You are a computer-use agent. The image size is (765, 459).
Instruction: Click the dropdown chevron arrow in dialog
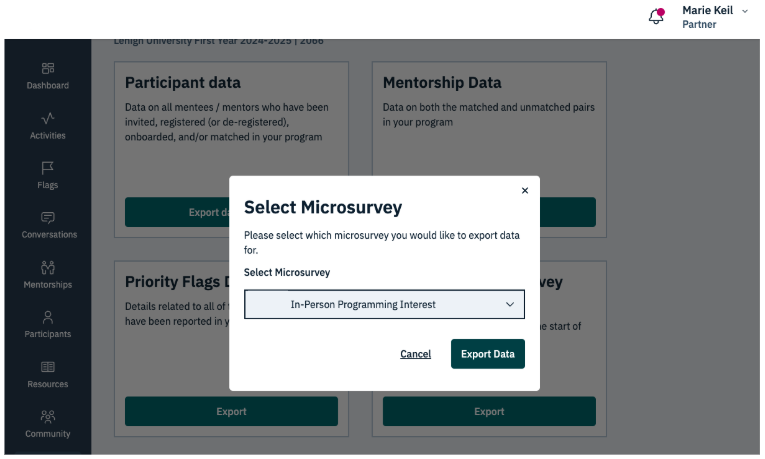510,304
